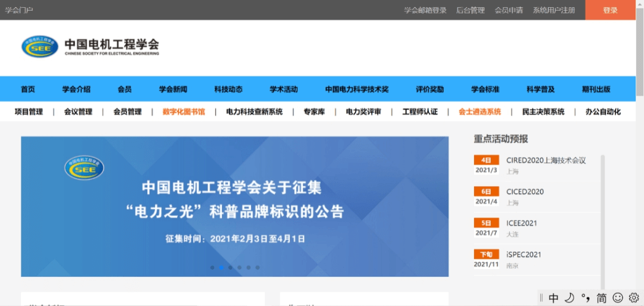Click the 学会门户 link at top left
Image resolution: width=644 pixels, height=306 pixels.
tap(19, 10)
